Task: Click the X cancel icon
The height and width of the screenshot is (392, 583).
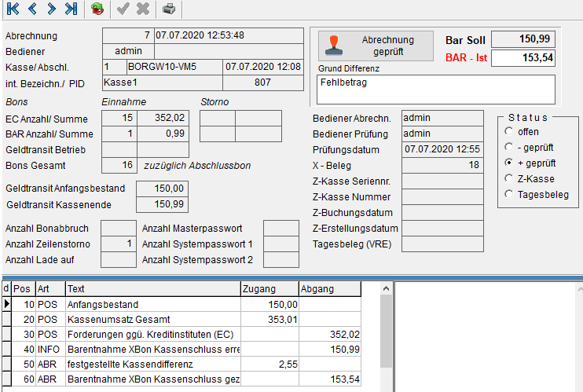Action: 142,9
